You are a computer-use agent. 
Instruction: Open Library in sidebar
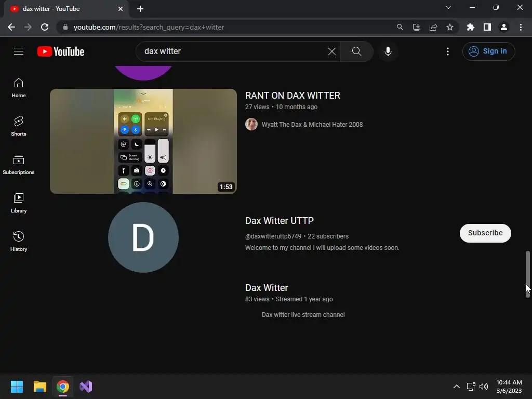[19, 203]
